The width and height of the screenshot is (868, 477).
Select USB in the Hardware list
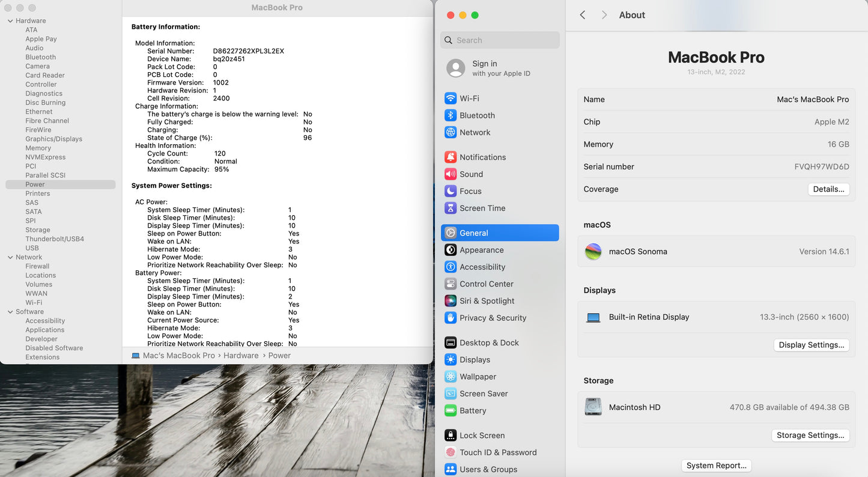pos(32,248)
